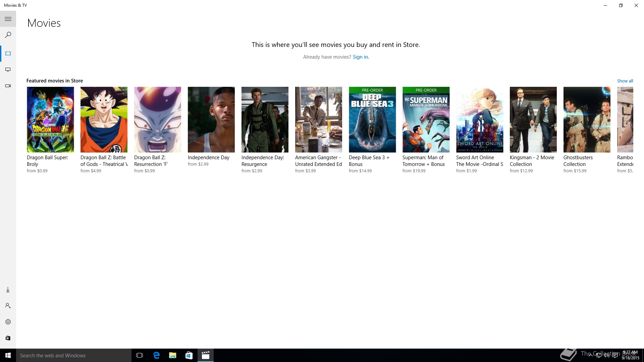The width and height of the screenshot is (644, 362).
Task: Open the Videos camera icon in sidebar
Action: pyautogui.click(x=8, y=86)
